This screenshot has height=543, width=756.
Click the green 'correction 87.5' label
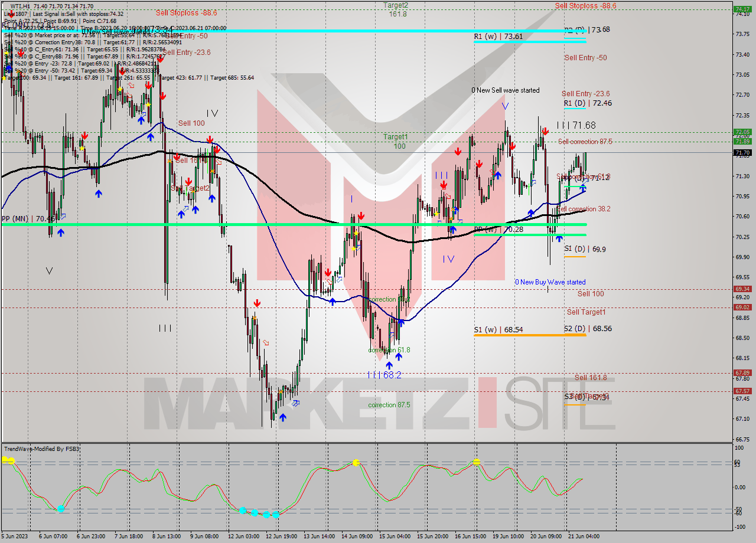pyautogui.click(x=389, y=405)
